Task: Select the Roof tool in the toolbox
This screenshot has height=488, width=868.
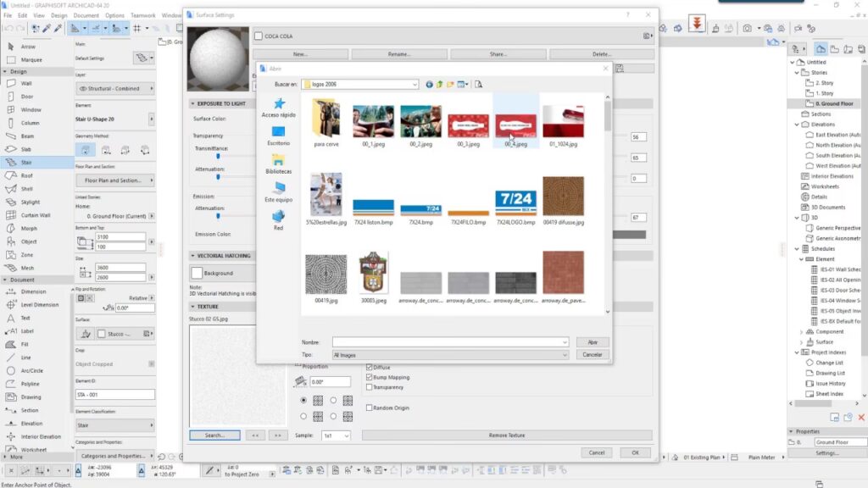Action: tap(26, 175)
